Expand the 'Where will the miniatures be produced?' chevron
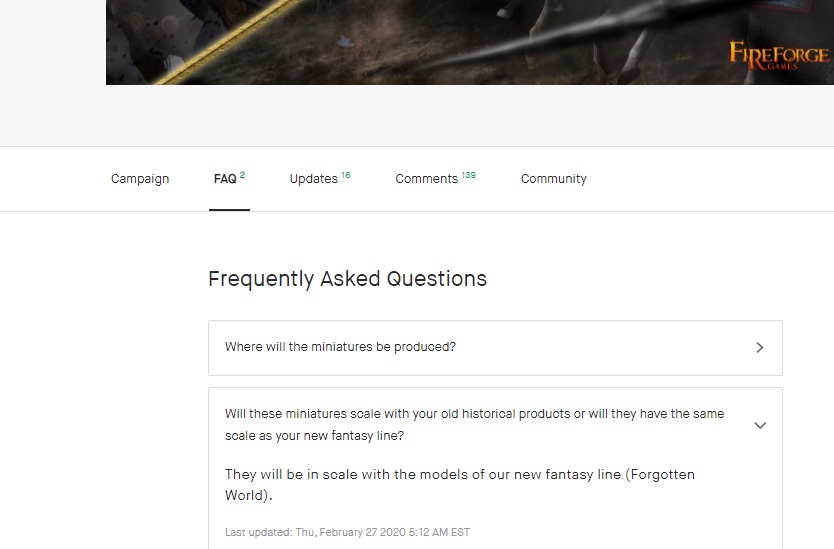The width and height of the screenshot is (834, 549). (760, 348)
